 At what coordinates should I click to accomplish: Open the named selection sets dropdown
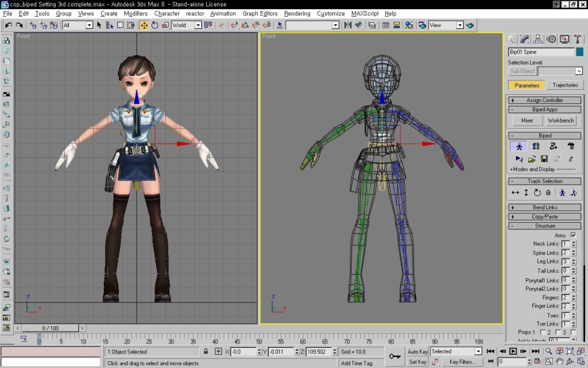click(335, 25)
